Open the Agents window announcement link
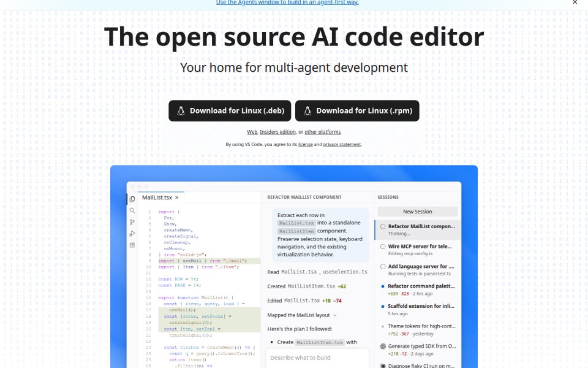 [x=287, y=2]
